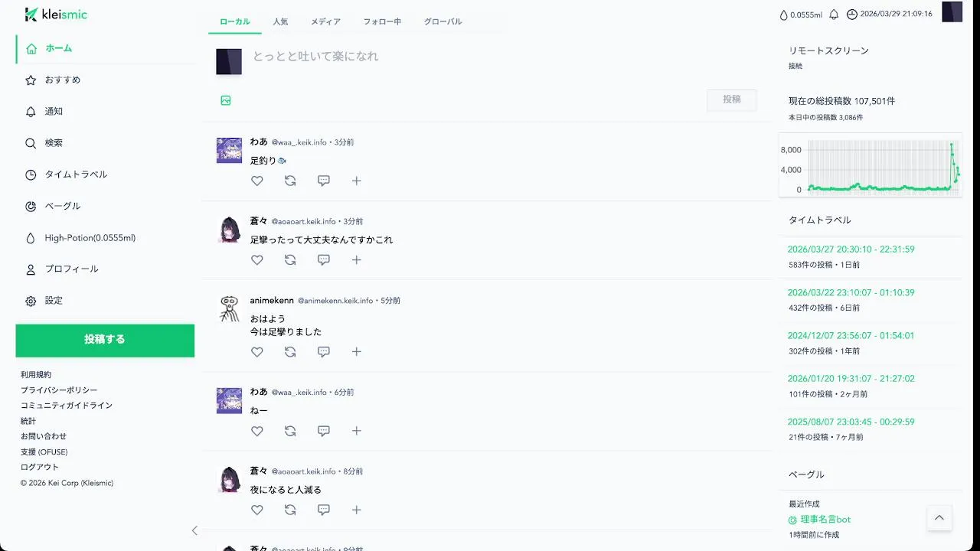Switch to the グローバル tab
The width and height of the screenshot is (980, 551).
tap(443, 21)
